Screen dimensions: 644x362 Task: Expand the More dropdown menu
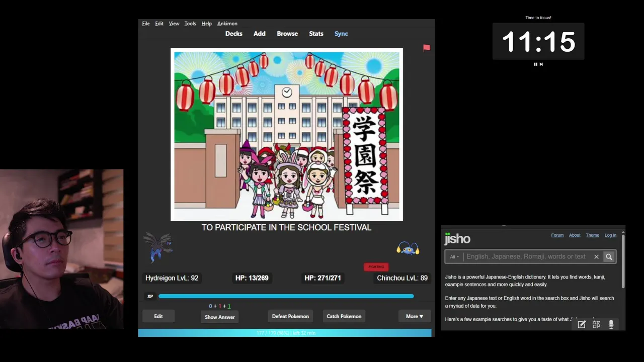point(415,316)
